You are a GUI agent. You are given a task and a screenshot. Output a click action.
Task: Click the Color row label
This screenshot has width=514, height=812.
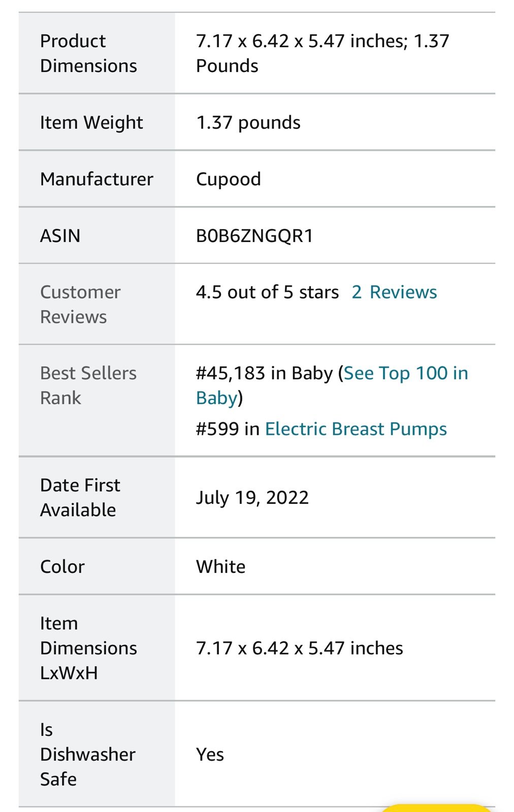[x=62, y=567]
